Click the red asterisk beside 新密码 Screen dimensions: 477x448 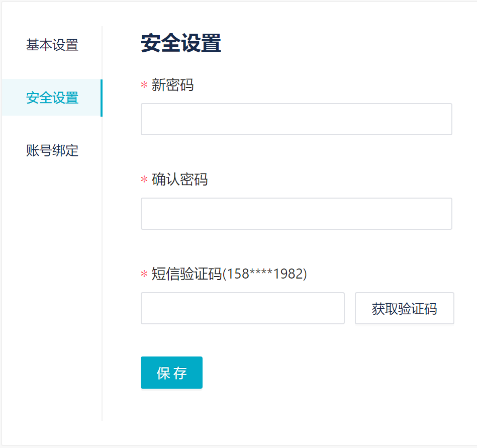click(144, 86)
